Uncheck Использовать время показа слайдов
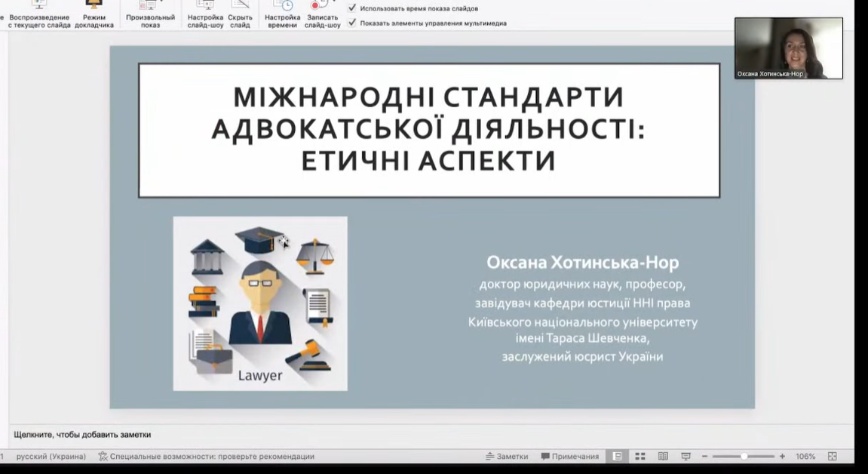868x474 pixels. click(352, 8)
